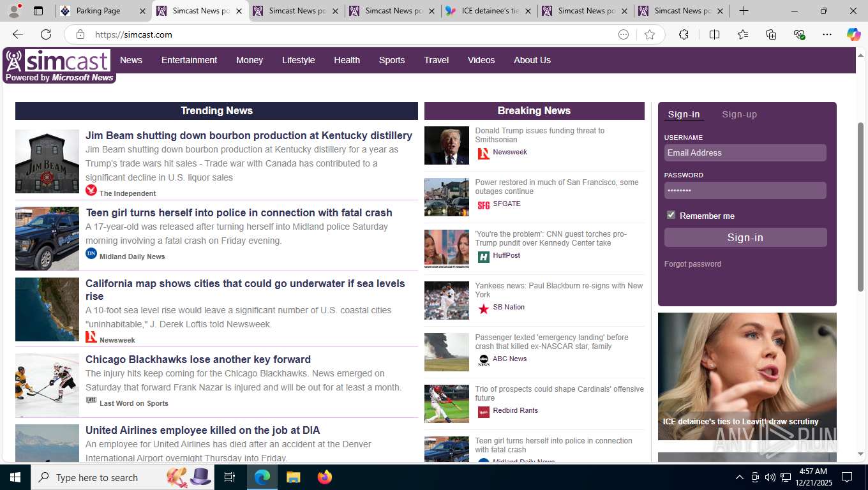Open ICE detainee's Leavitt ties thumbnail

(747, 376)
